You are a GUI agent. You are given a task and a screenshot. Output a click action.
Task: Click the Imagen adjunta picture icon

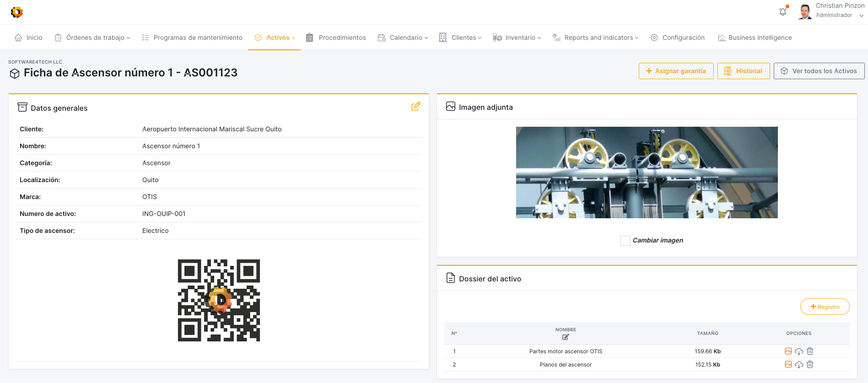tap(451, 106)
